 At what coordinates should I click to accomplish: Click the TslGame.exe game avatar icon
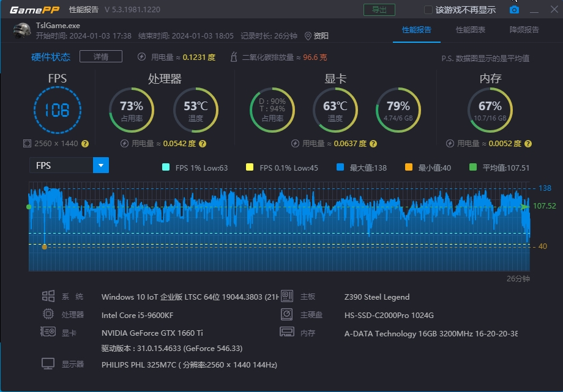22,31
